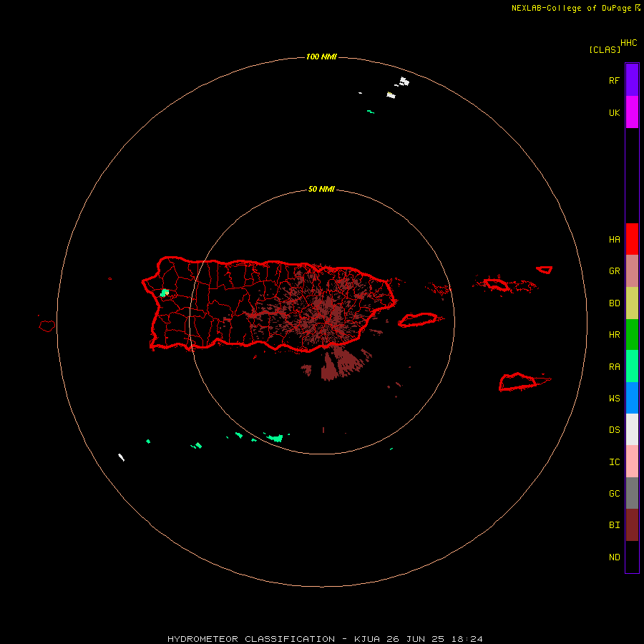644x644 pixels.
Task: Click the BI brown legend swatch
Action: point(632,525)
